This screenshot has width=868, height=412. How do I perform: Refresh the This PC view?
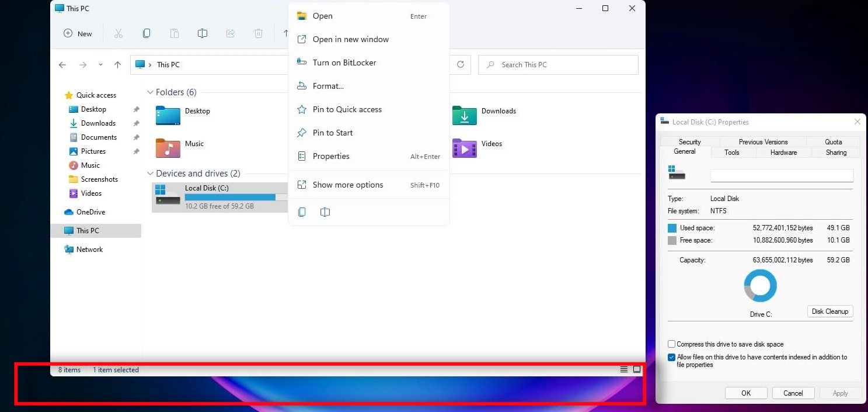click(461, 64)
